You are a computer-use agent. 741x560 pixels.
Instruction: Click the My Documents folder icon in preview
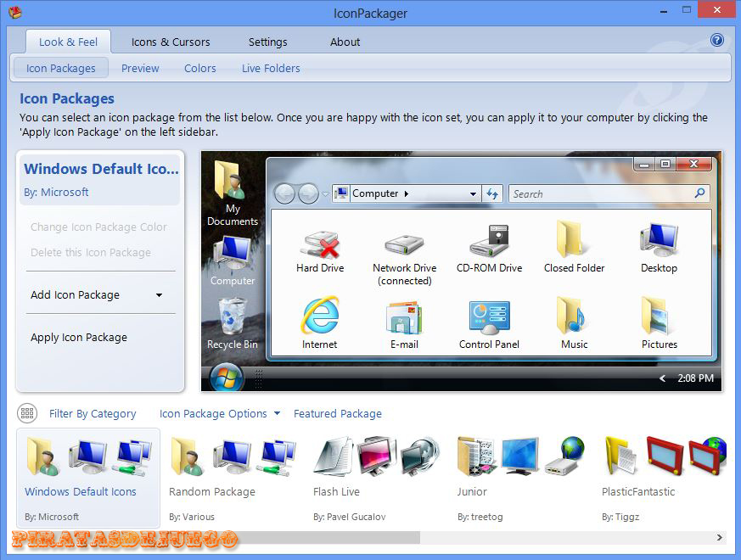[x=230, y=180]
